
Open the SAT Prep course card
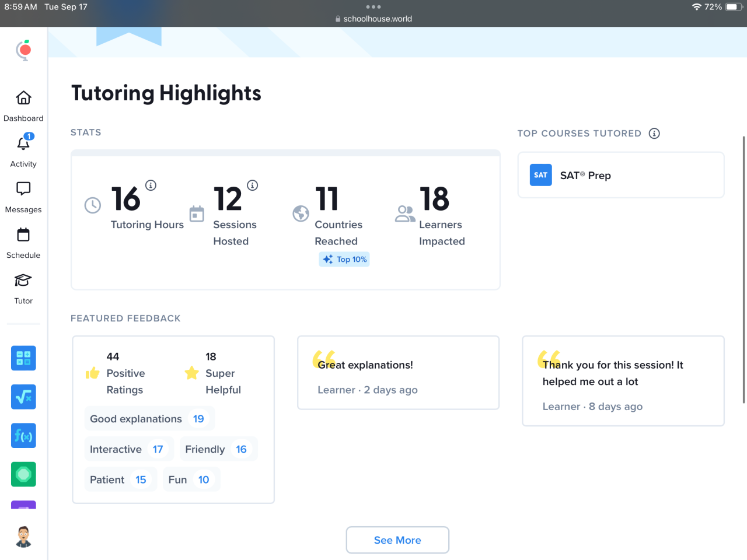coord(621,176)
